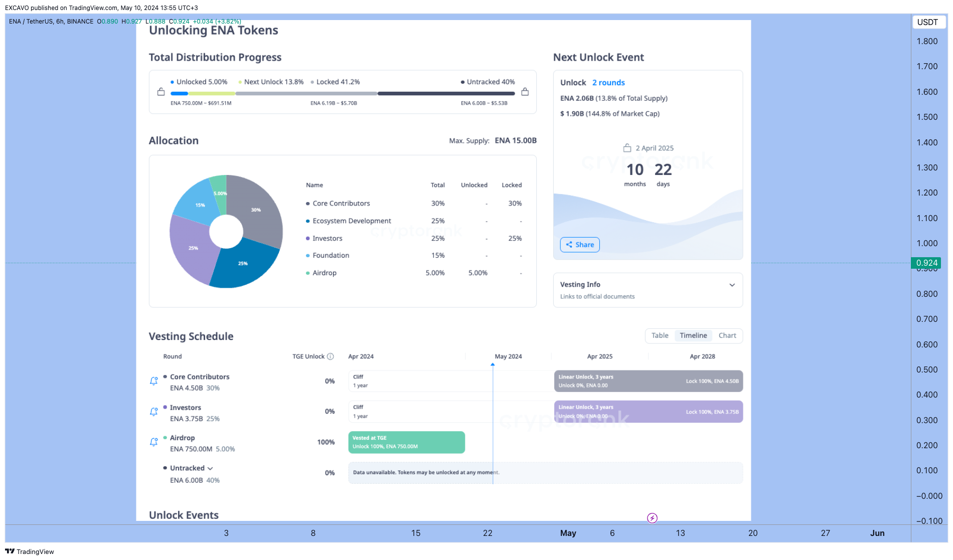Click the Unlock Events heading

tap(184, 515)
